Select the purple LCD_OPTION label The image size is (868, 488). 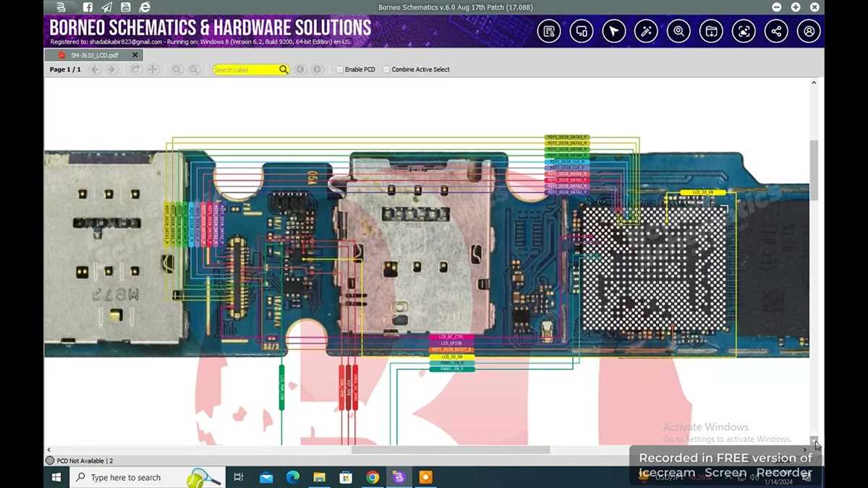(x=451, y=343)
